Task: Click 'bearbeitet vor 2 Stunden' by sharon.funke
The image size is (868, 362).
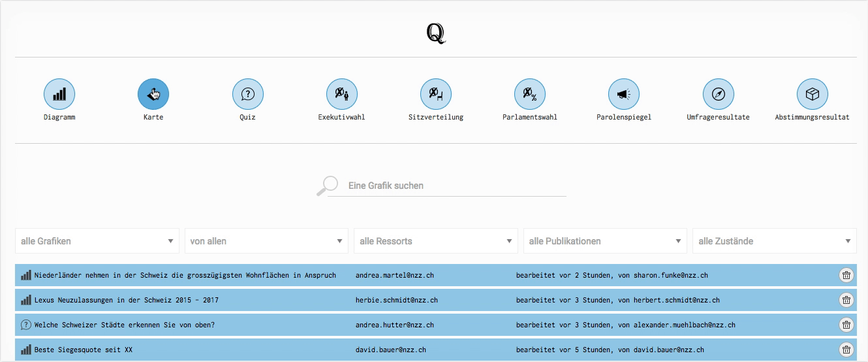Action: pyautogui.click(x=612, y=275)
